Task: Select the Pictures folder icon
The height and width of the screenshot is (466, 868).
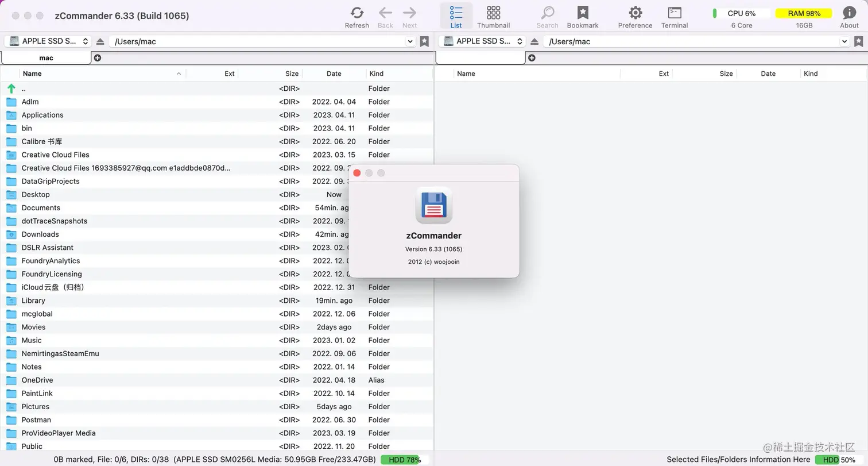Action: pyautogui.click(x=11, y=406)
